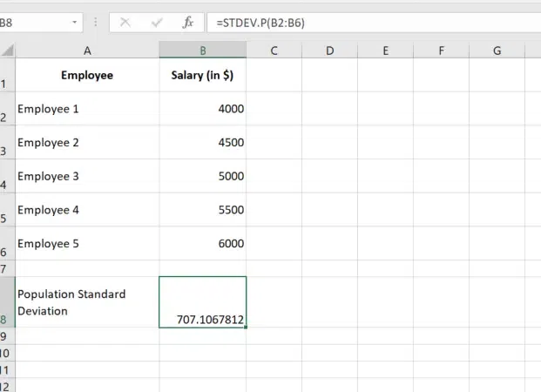Select row 8 header

pos(7,302)
